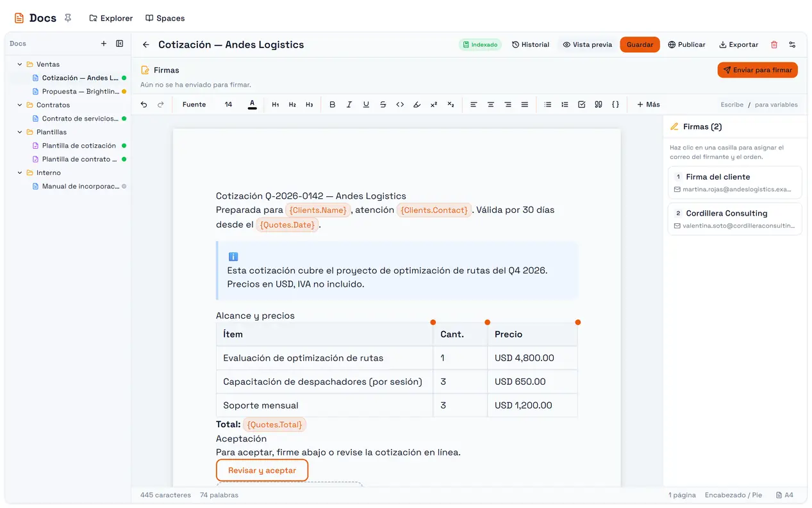Insert inline code formatting
812x508 pixels.
[400, 105]
